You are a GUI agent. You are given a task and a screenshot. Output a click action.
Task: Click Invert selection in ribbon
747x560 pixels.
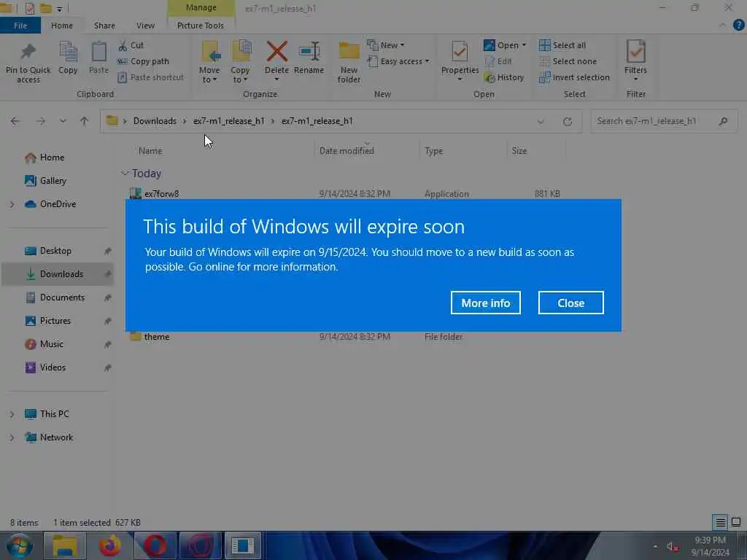[574, 77]
